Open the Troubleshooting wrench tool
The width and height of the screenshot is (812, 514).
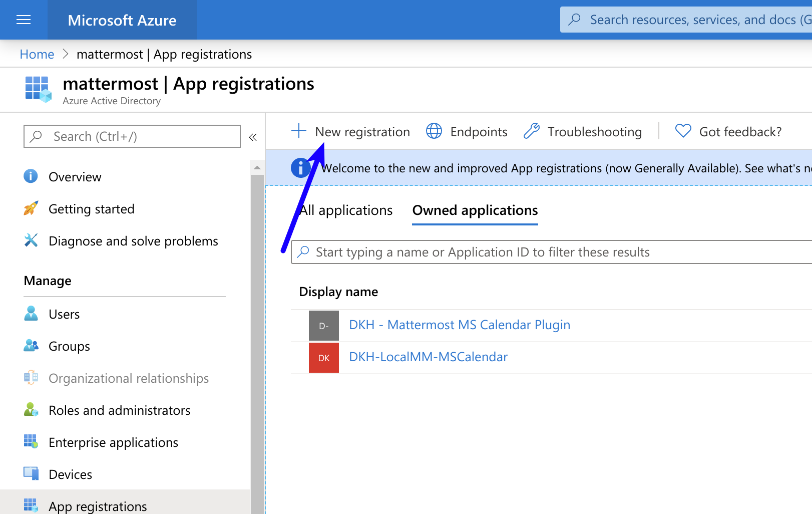click(532, 131)
